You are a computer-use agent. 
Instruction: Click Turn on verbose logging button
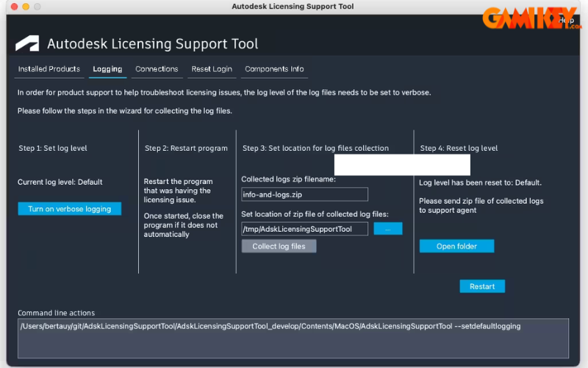[70, 209]
